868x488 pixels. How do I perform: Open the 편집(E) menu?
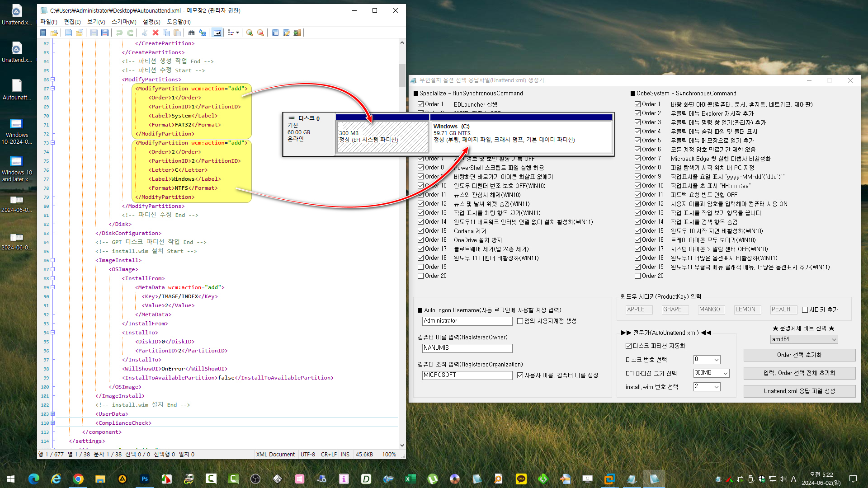pyautogui.click(x=72, y=22)
